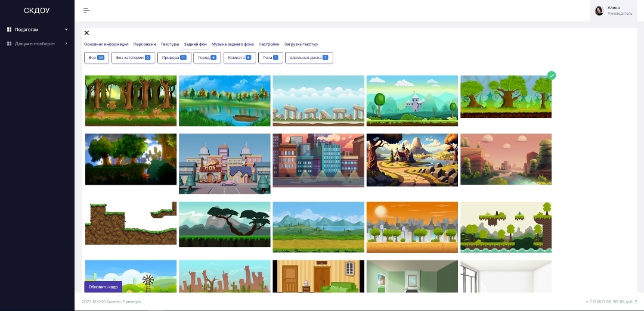
Task: Filter backgrounds by Комната
Action: coord(240,58)
